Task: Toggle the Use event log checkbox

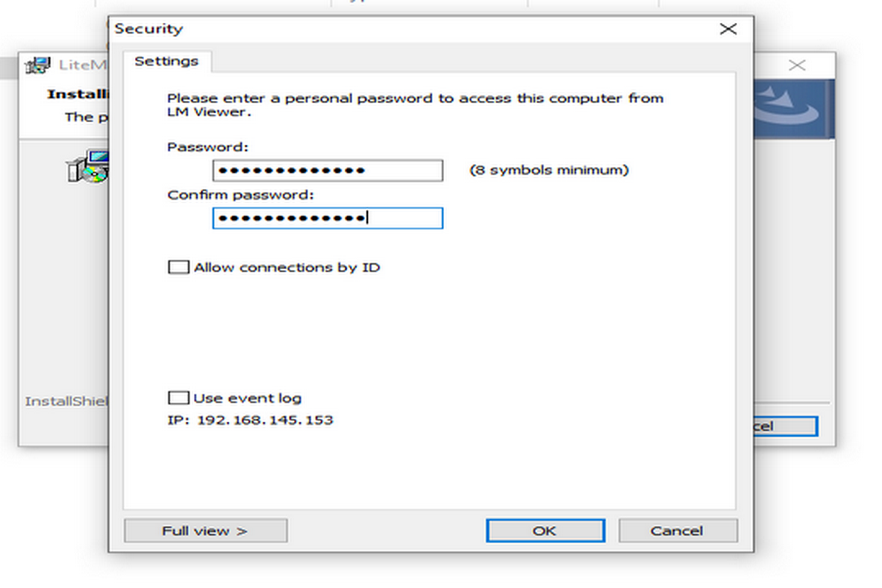Action: pyautogui.click(x=179, y=398)
